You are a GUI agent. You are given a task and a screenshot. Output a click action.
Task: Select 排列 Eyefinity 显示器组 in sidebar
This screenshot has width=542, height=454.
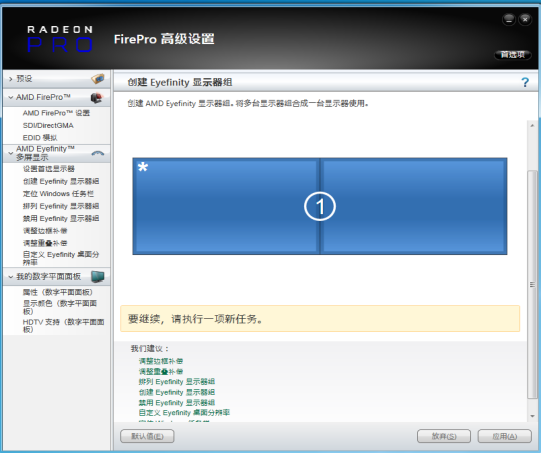(x=61, y=206)
